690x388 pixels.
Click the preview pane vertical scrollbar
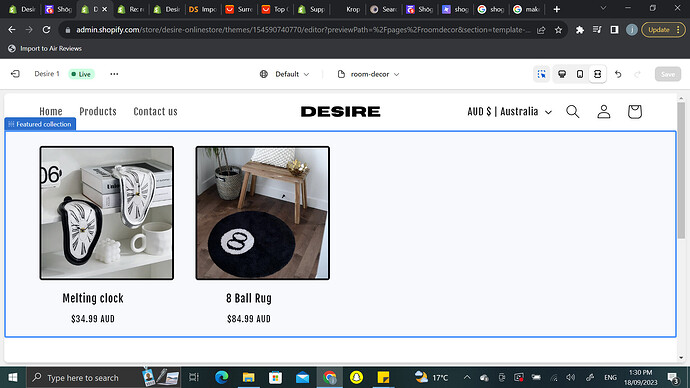[681, 172]
